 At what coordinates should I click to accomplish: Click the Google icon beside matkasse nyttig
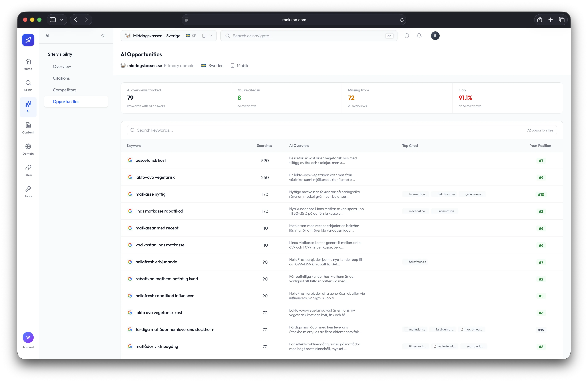(130, 194)
